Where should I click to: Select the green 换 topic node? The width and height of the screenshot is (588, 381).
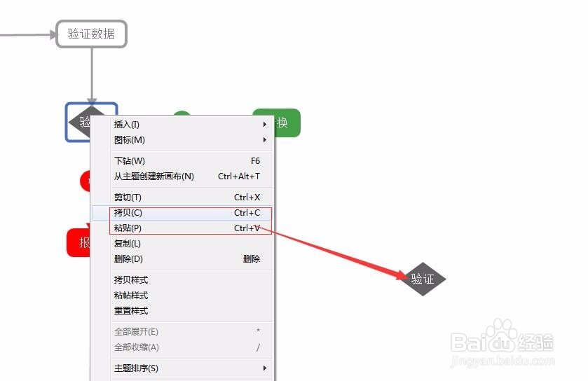tap(287, 123)
